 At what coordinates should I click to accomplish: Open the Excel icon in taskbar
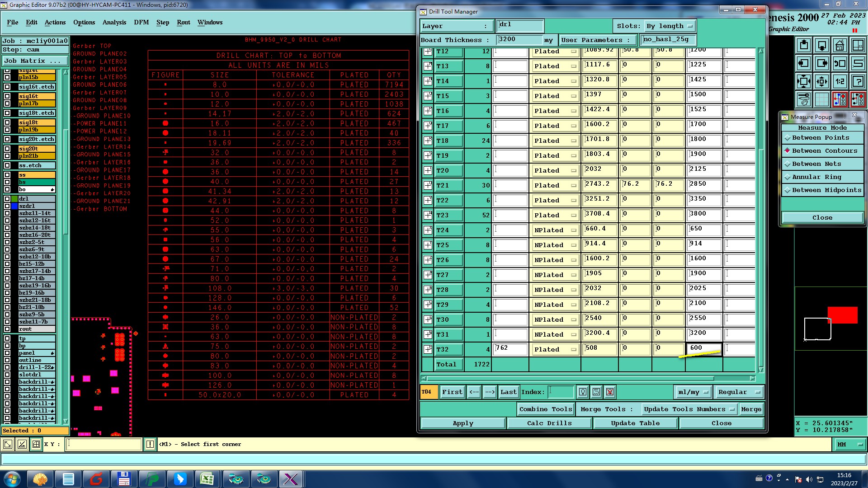click(207, 479)
